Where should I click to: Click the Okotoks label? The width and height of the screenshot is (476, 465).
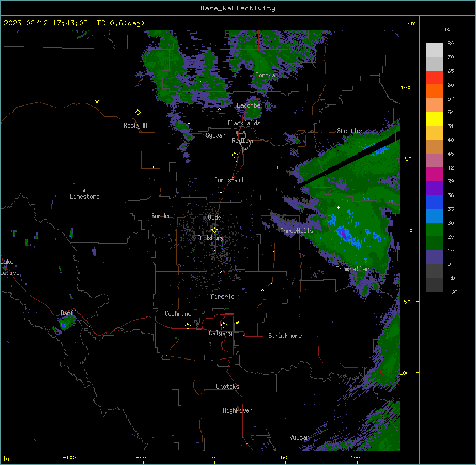pos(228,387)
